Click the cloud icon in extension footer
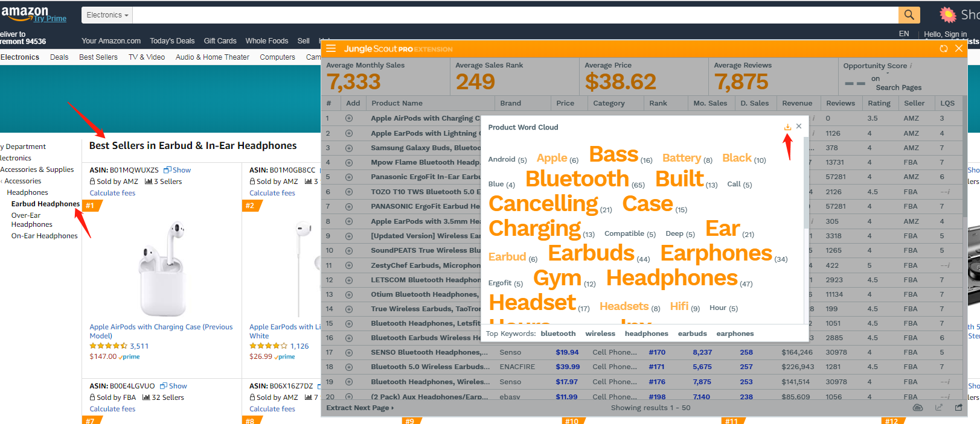 [918, 408]
